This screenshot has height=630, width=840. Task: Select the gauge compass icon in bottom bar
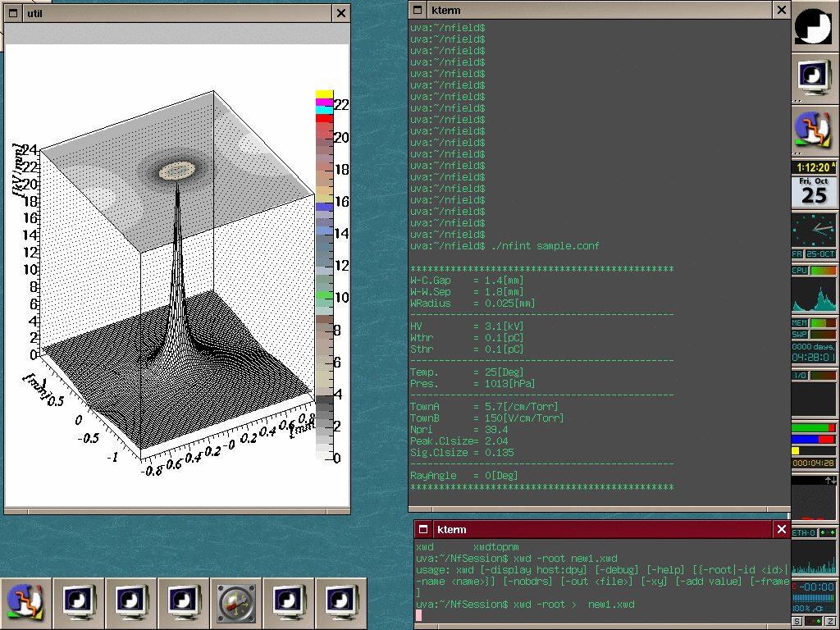(x=236, y=604)
